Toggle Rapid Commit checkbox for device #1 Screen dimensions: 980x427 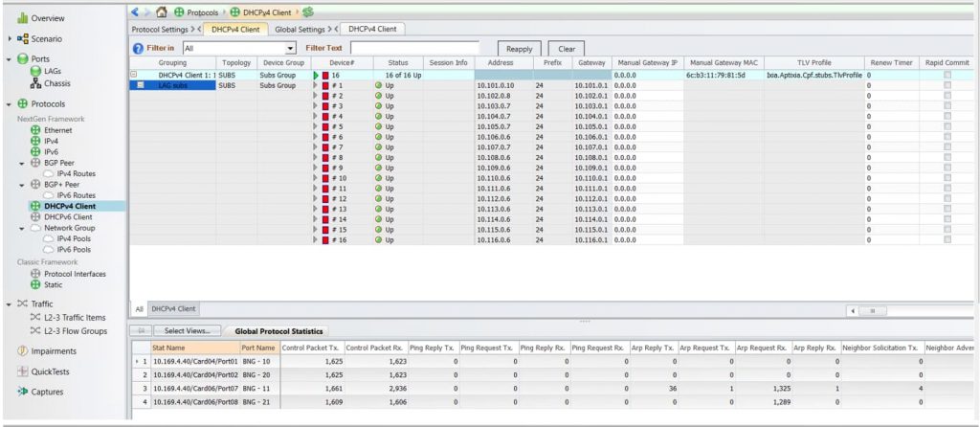click(x=947, y=85)
